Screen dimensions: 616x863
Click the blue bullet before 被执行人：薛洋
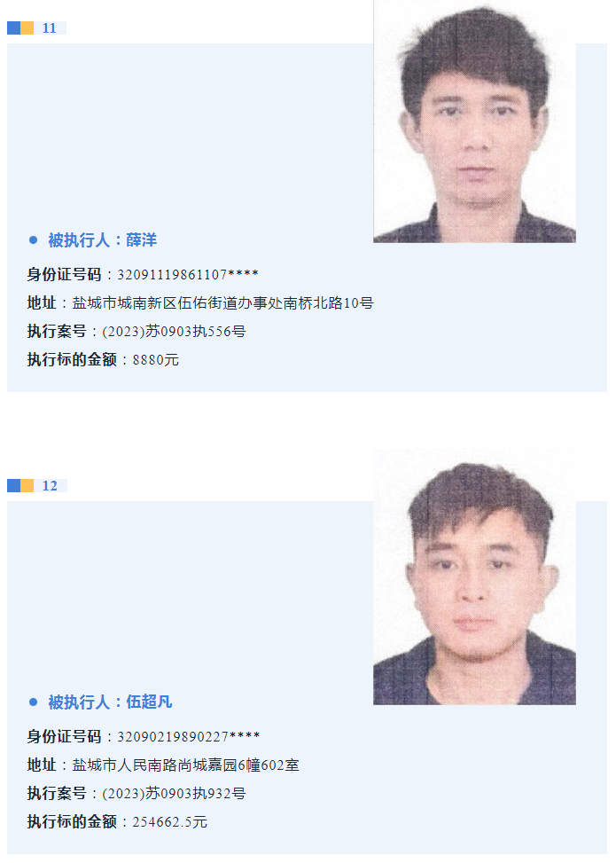[33, 240]
